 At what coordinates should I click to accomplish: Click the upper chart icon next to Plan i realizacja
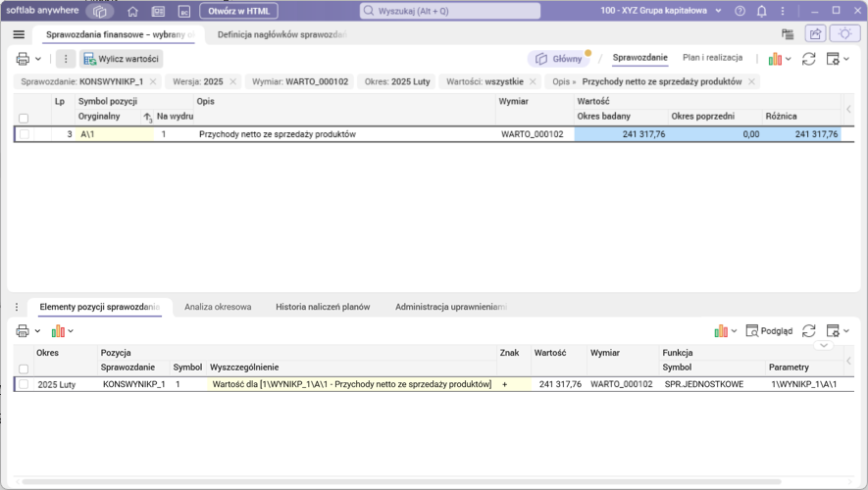pos(775,59)
